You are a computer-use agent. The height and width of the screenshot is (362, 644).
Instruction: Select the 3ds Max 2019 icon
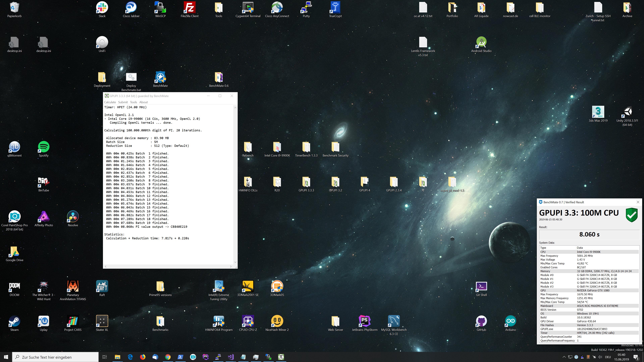[x=598, y=114]
